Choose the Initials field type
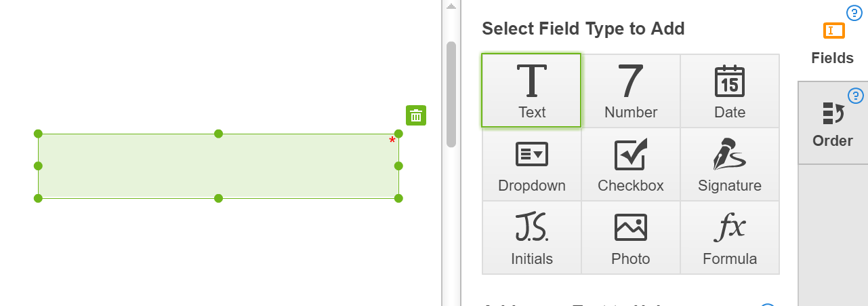 [x=532, y=237]
